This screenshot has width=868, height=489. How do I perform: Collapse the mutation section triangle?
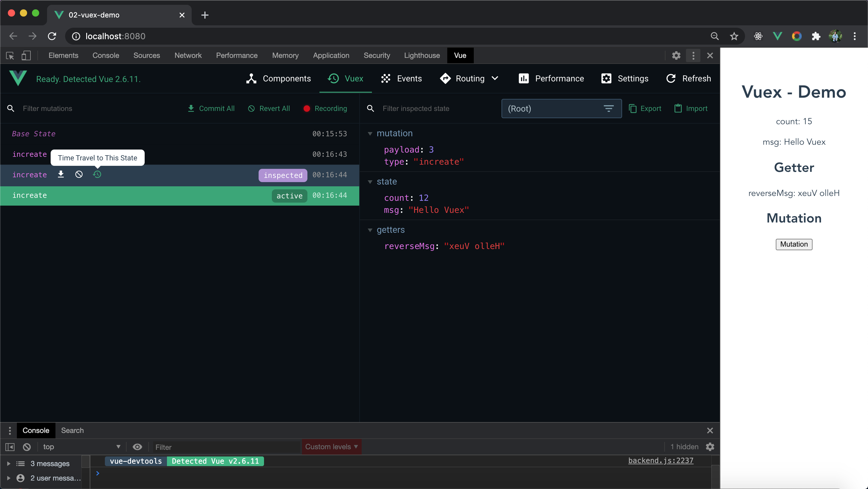370,134
